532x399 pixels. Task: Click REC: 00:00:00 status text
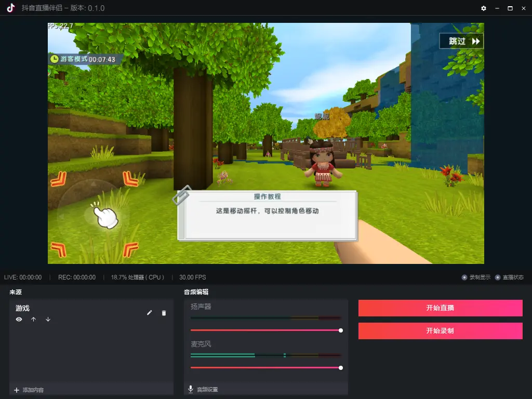pos(77,277)
